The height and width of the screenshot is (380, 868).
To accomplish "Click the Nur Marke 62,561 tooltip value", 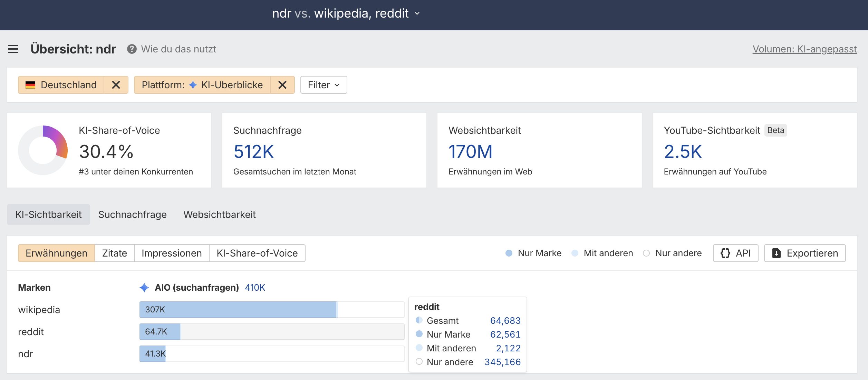I will 505,334.
